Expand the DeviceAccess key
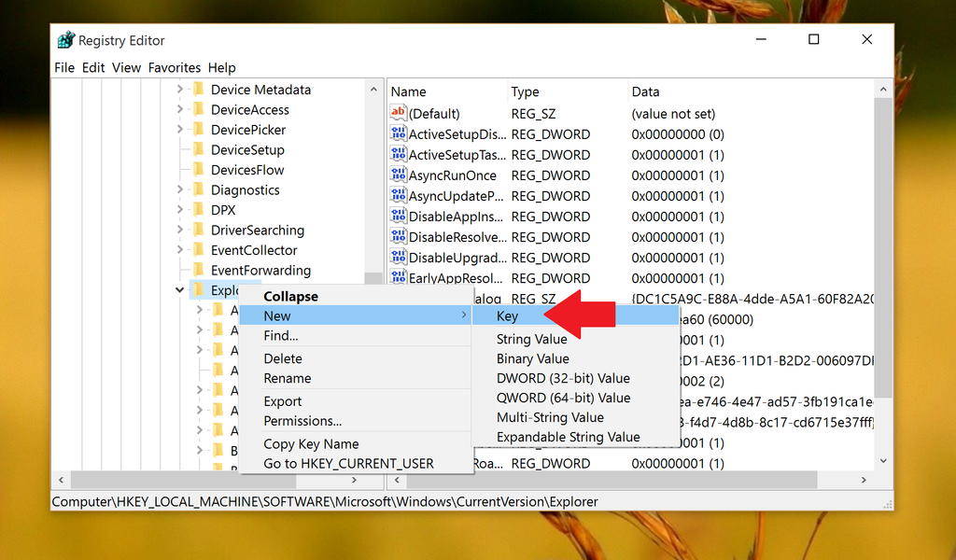Screen dimensions: 956x560 tap(180, 110)
